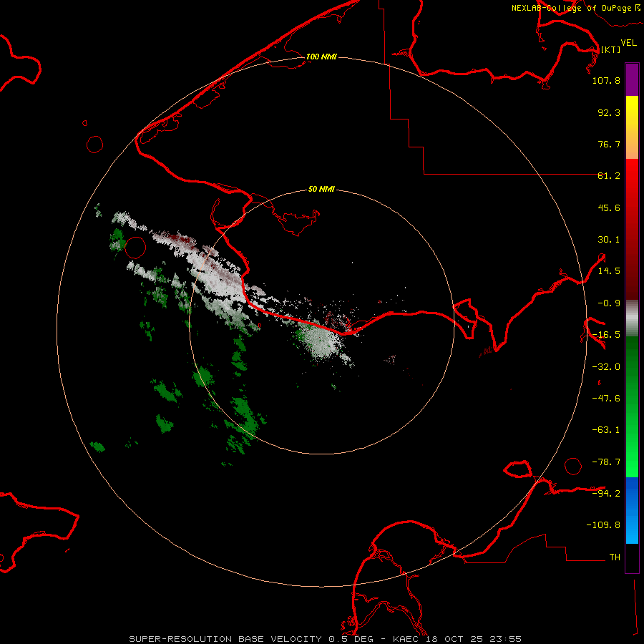Click the 92.3 scale value
644x644 pixels.
(609, 112)
